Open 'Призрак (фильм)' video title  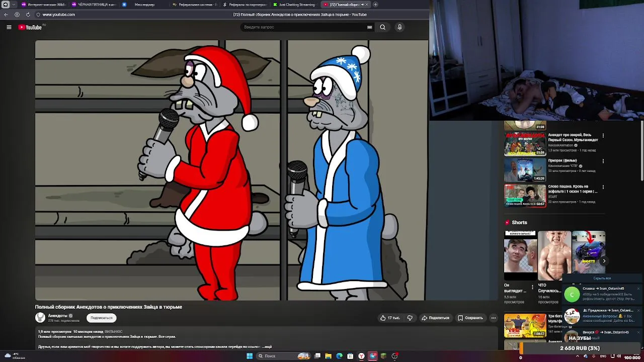562,161
